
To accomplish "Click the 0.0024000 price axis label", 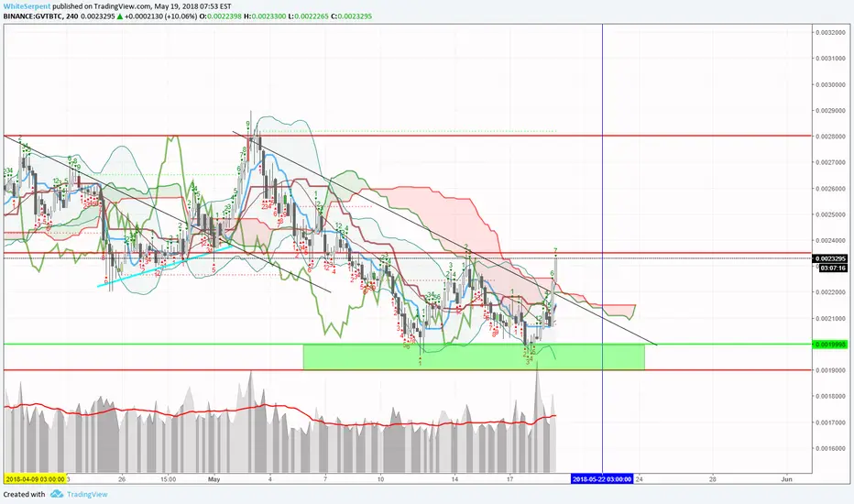I will (x=830, y=240).
